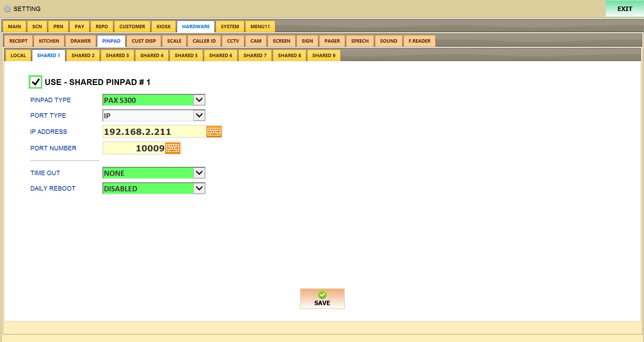This screenshot has height=342, width=644.
Task: Click the PORT NUMBER label
Action: tap(53, 148)
